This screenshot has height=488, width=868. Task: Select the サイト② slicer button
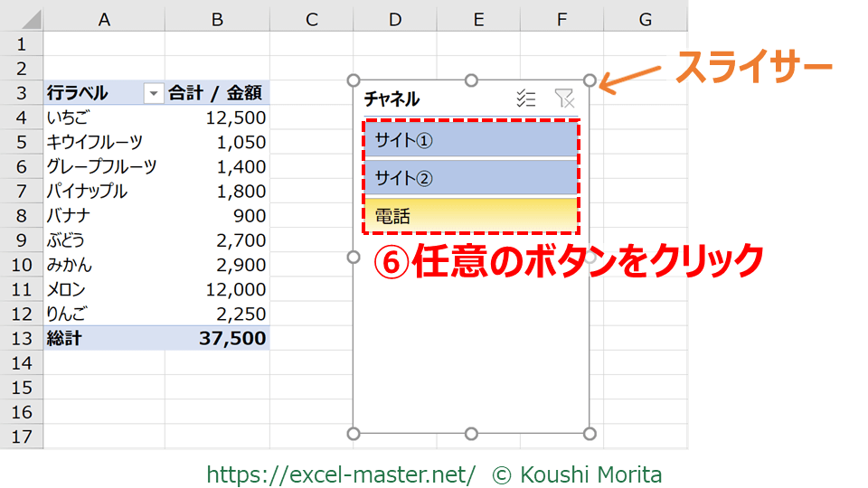pos(470,178)
